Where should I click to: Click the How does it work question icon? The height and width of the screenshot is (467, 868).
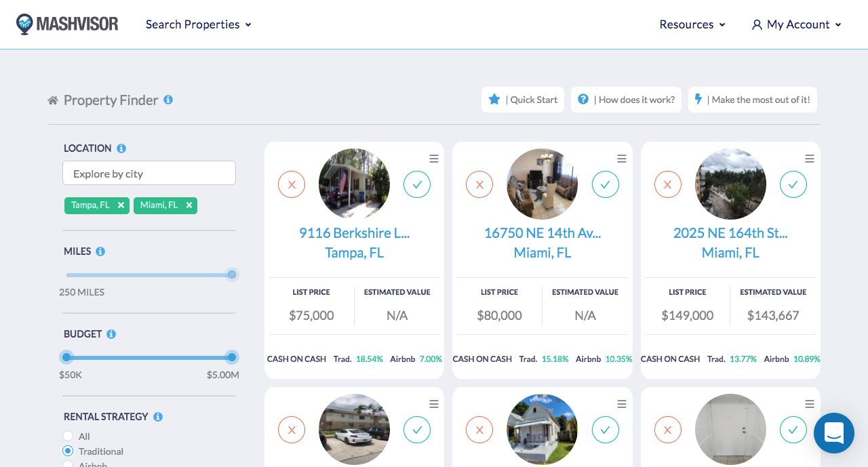[583, 99]
